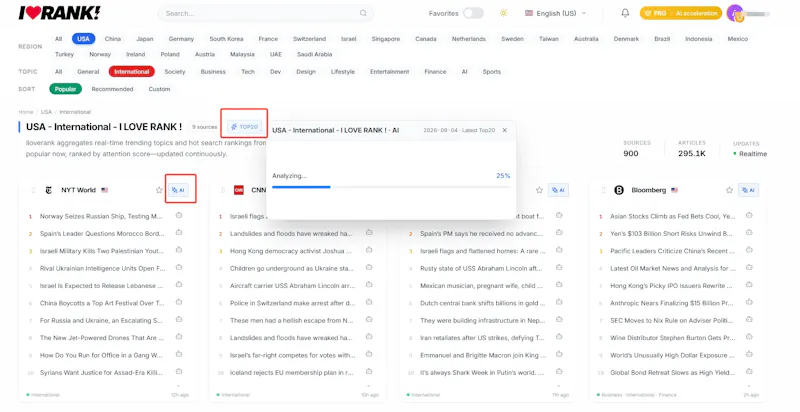The width and height of the screenshot is (800, 412).
Task: Click drag handle on NYT World card
Action: coord(33,190)
